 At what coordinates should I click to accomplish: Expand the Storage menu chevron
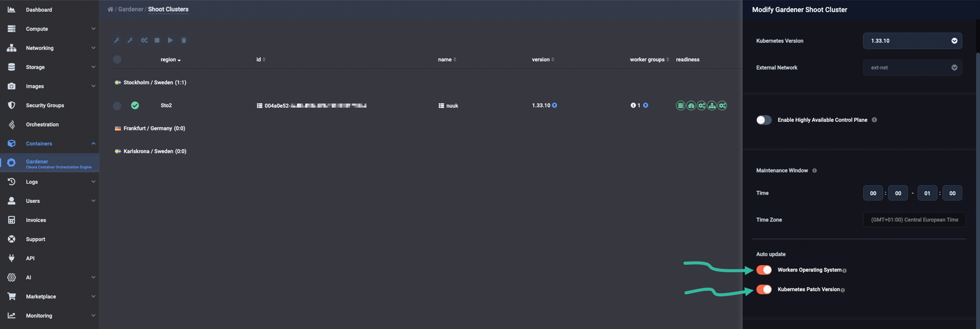click(x=93, y=67)
